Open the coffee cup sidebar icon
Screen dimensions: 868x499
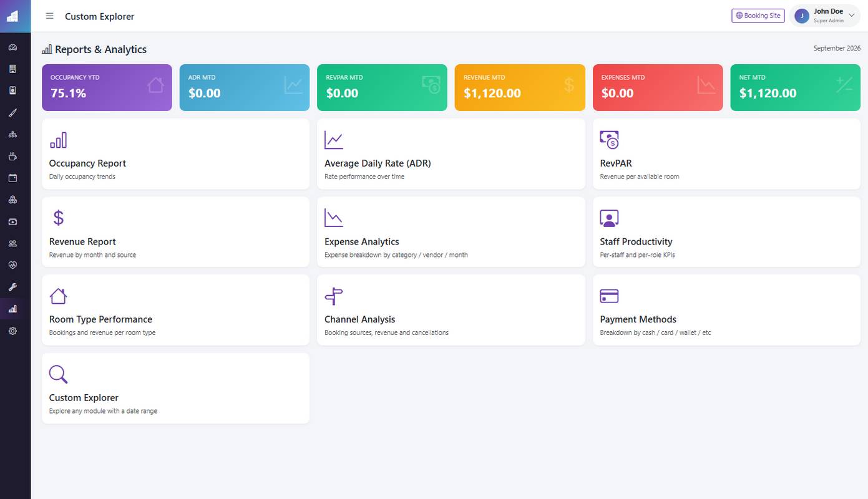(x=12, y=157)
